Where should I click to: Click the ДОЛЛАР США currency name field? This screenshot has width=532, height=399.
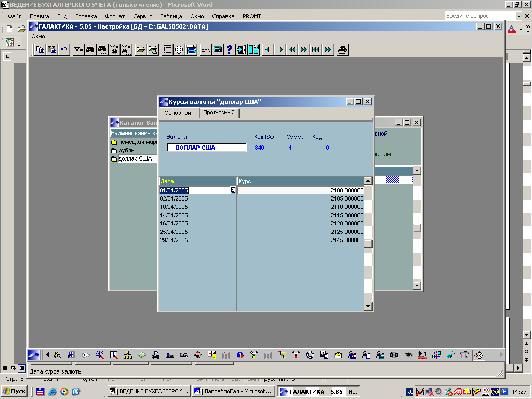(207, 148)
